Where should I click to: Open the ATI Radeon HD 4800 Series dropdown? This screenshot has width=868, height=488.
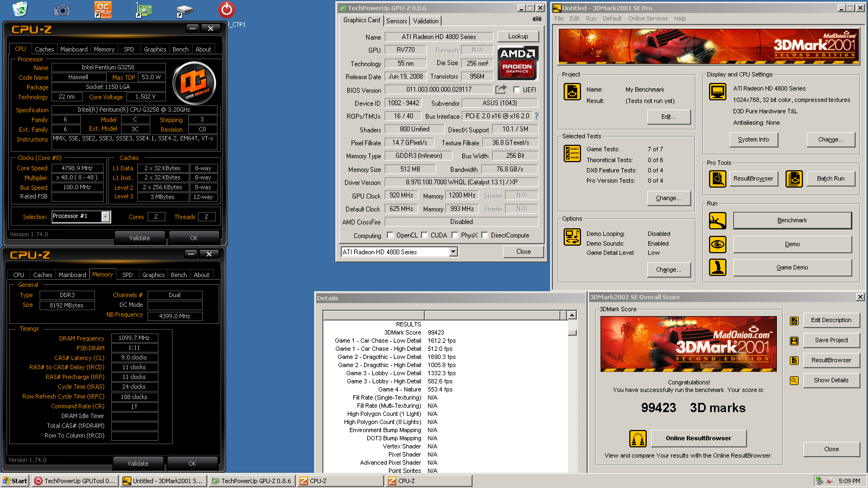pos(454,252)
